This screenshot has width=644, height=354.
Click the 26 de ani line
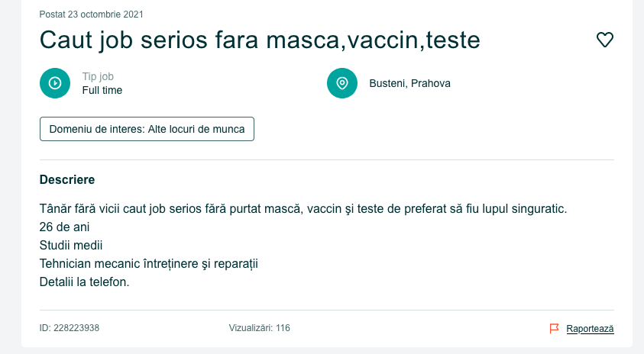pyautogui.click(x=64, y=227)
